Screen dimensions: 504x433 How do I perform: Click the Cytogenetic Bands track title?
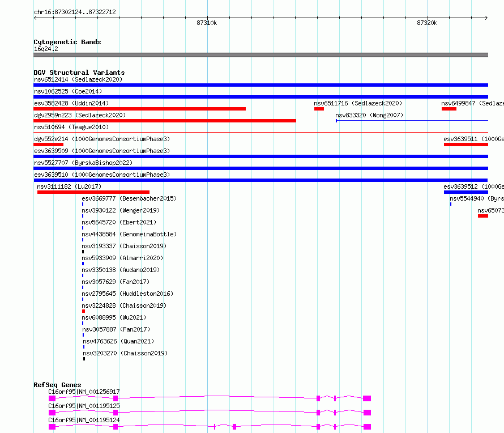[x=67, y=42]
